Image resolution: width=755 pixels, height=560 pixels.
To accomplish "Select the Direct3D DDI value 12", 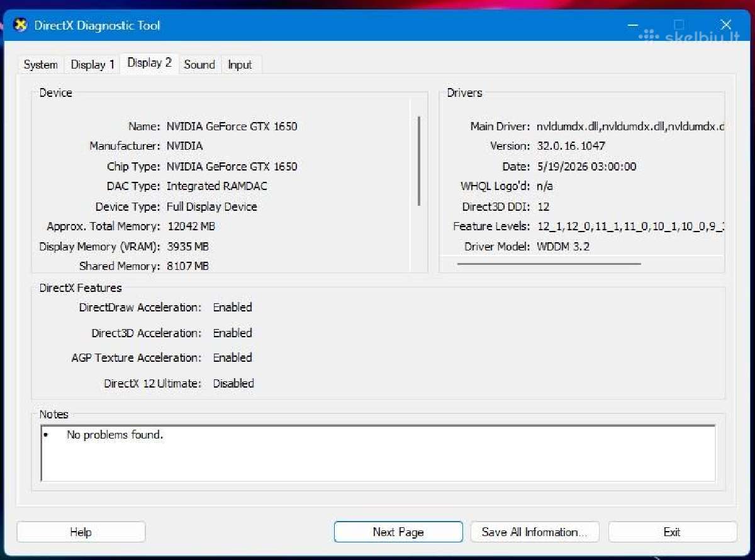I will pyautogui.click(x=543, y=207).
